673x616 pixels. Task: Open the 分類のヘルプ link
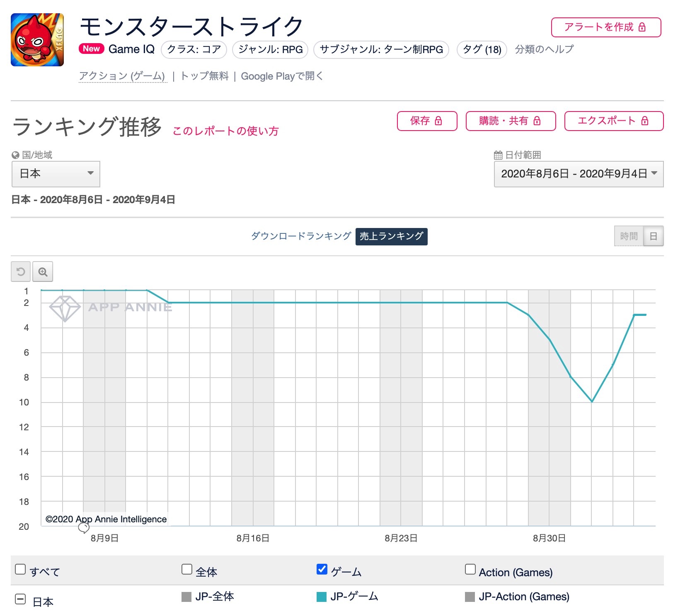tap(544, 49)
